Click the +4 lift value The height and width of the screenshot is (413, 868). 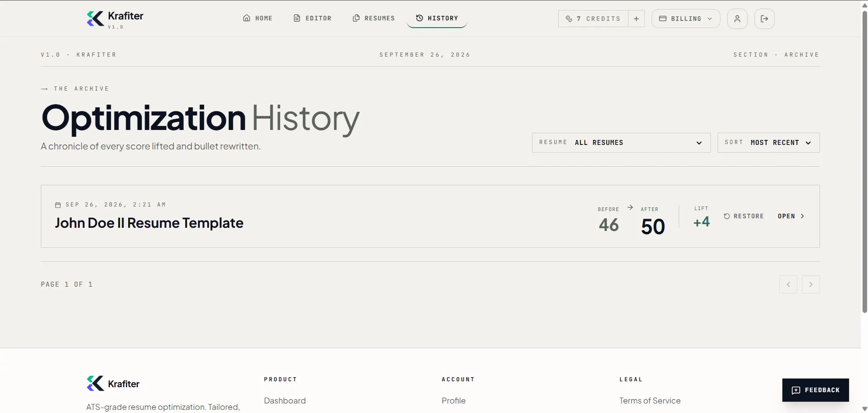pyautogui.click(x=701, y=222)
